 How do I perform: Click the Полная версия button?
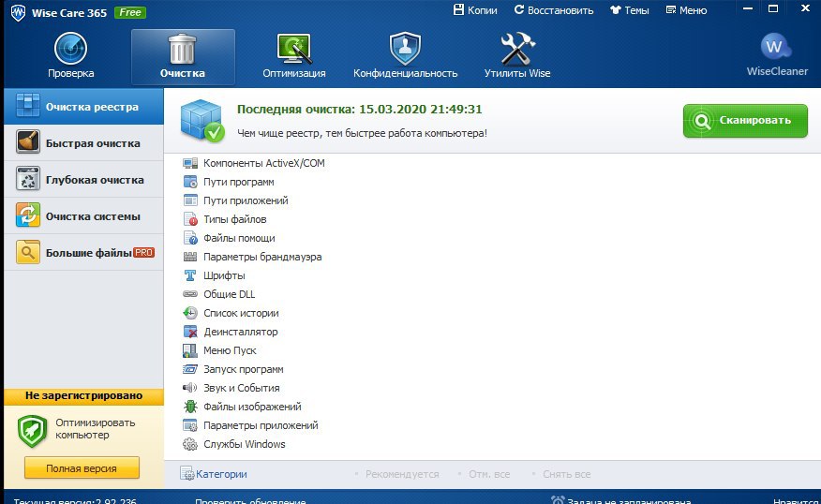pyautogui.click(x=82, y=467)
